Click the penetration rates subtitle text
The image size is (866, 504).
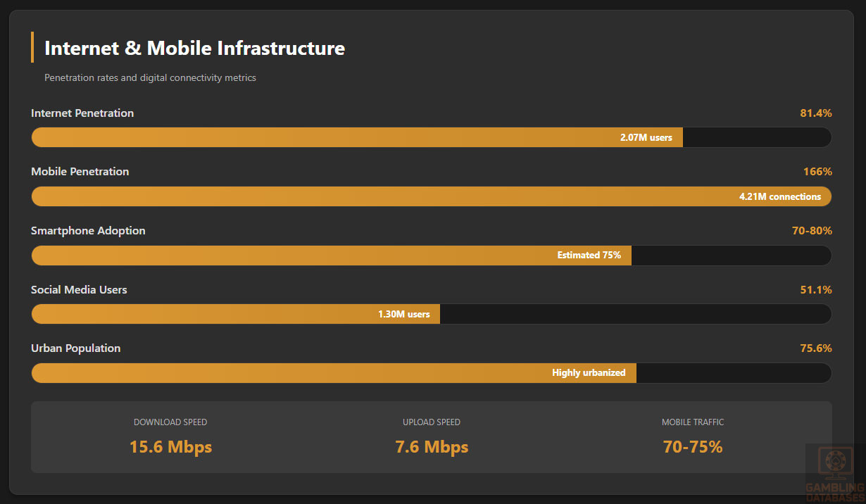pyautogui.click(x=150, y=77)
